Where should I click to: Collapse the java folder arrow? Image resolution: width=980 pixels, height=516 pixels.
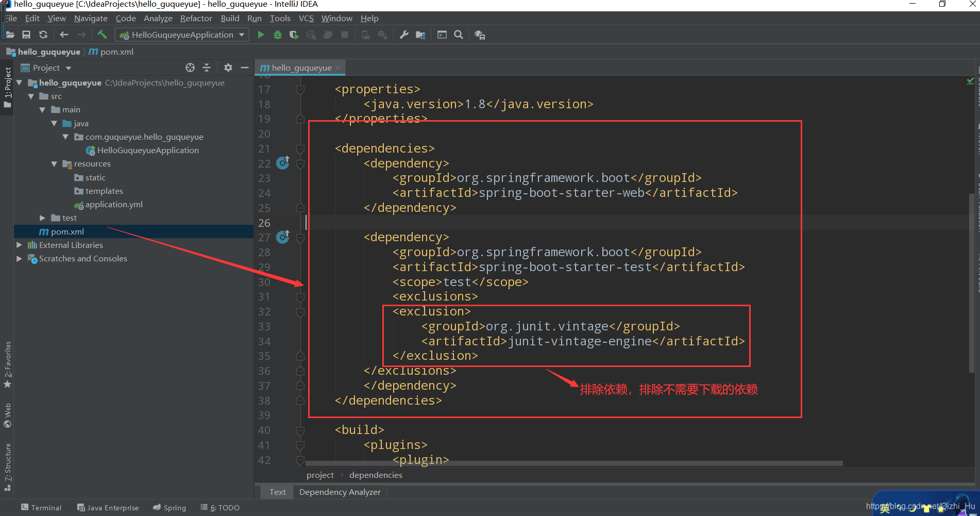click(x=54, y=123)
